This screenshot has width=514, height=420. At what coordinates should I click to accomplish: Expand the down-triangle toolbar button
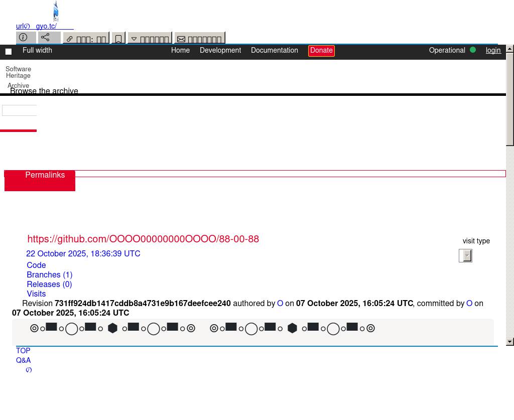(150, 39)
